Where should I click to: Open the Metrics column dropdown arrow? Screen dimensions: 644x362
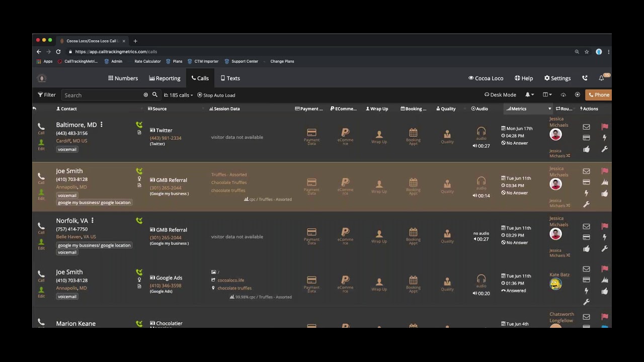[549, 109]
